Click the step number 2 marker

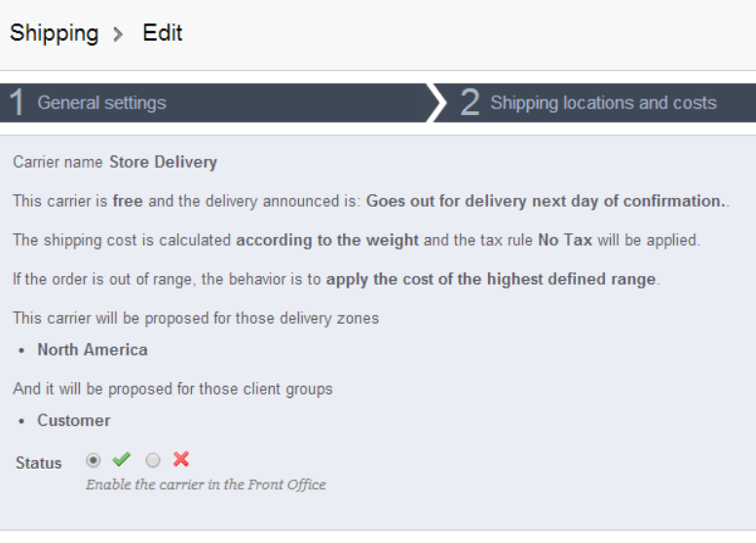[x=470, y=102]
